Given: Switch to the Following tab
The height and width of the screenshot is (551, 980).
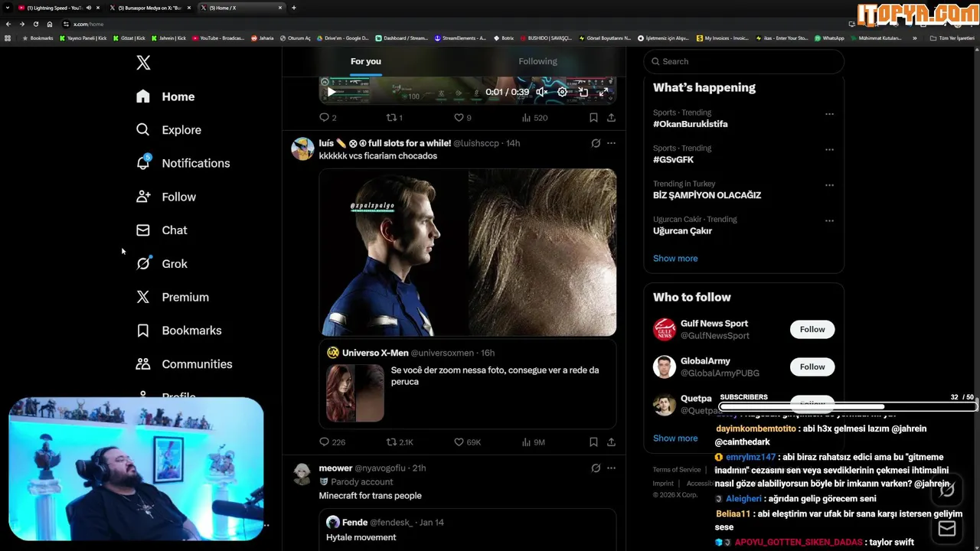Looking at the screenshot, I should tap(537, 61).
